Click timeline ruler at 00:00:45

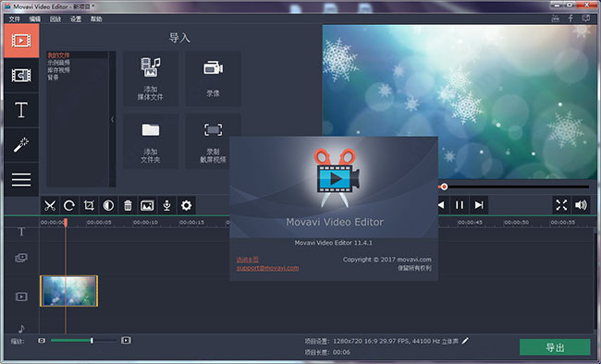[x=470, y=223]
